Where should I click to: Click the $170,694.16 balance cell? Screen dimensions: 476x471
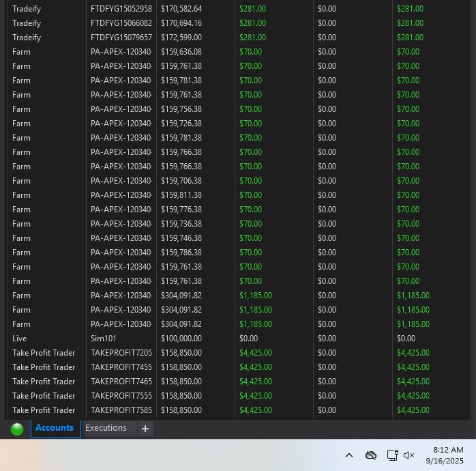pos(181,23)
